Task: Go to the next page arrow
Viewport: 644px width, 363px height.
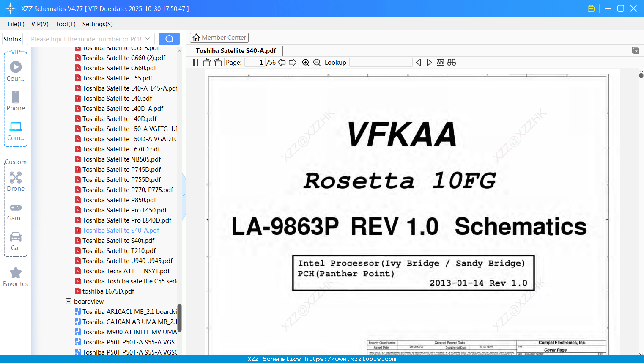Action: click(293, 63)
